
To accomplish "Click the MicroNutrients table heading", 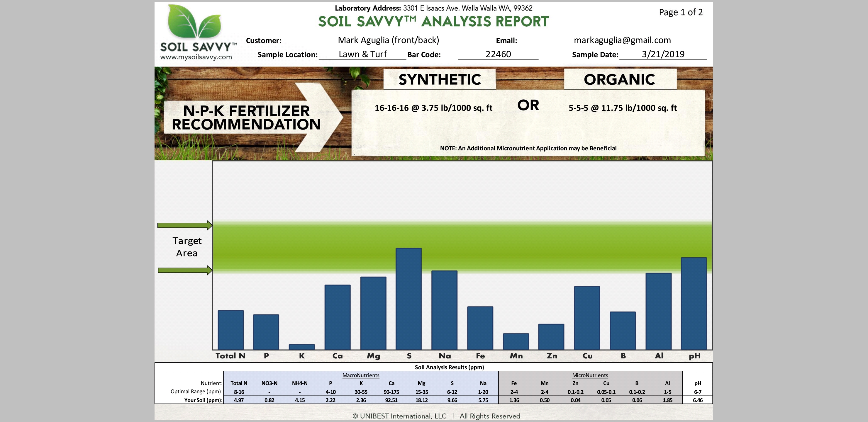I will coord(590,375).
